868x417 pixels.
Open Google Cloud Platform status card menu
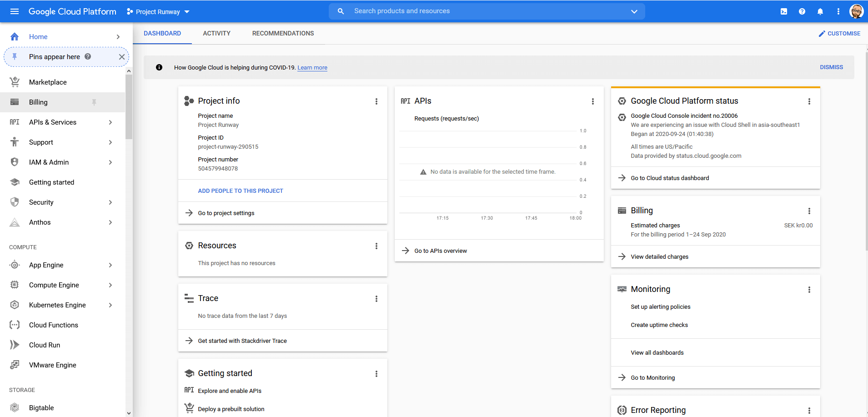coord(809,101)
